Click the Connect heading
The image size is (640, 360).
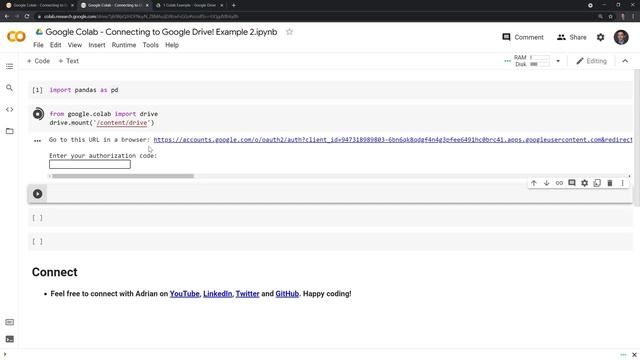click(55, 272)
